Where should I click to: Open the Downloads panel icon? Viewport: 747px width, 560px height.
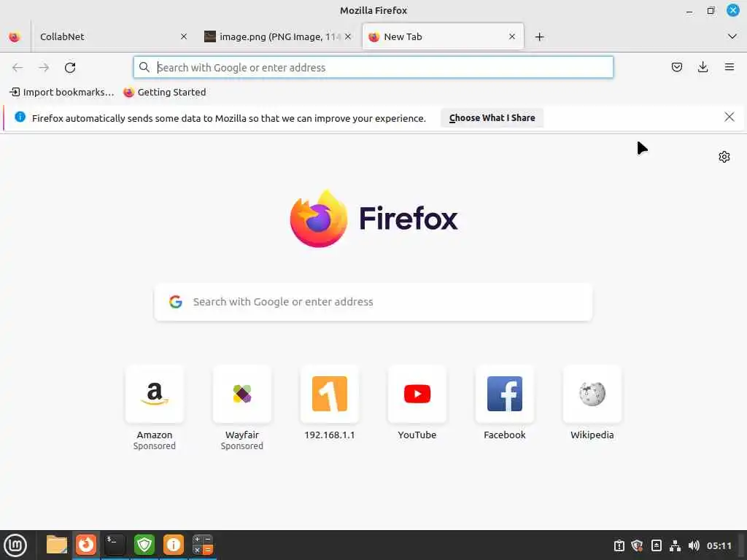pyautogui.click(x=703, y=67)
